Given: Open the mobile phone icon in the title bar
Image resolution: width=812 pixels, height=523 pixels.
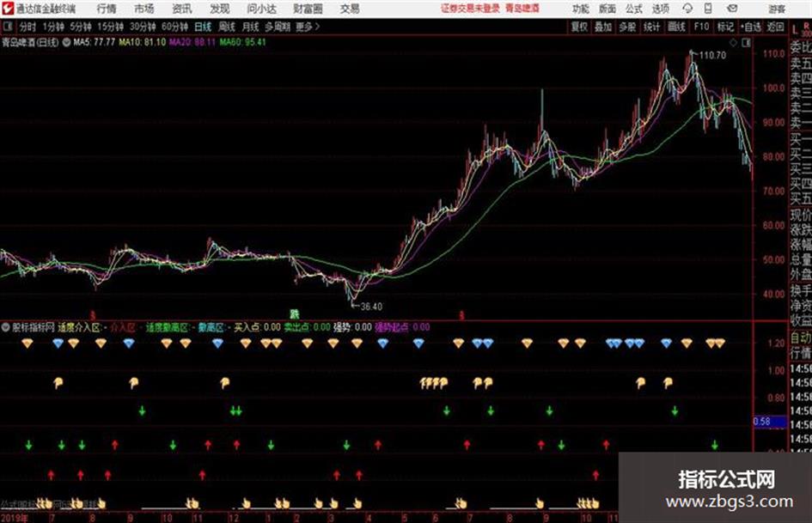Looking at the screenshot, I should click(x=708, y=9).
